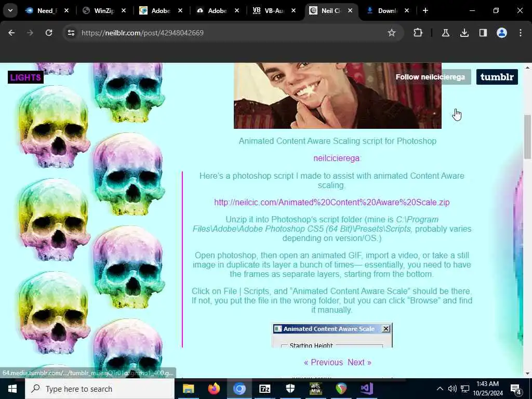The image size is (532, 399).
Task: Switch to the VB-Audio browser tab
Action: coord(273,10)
